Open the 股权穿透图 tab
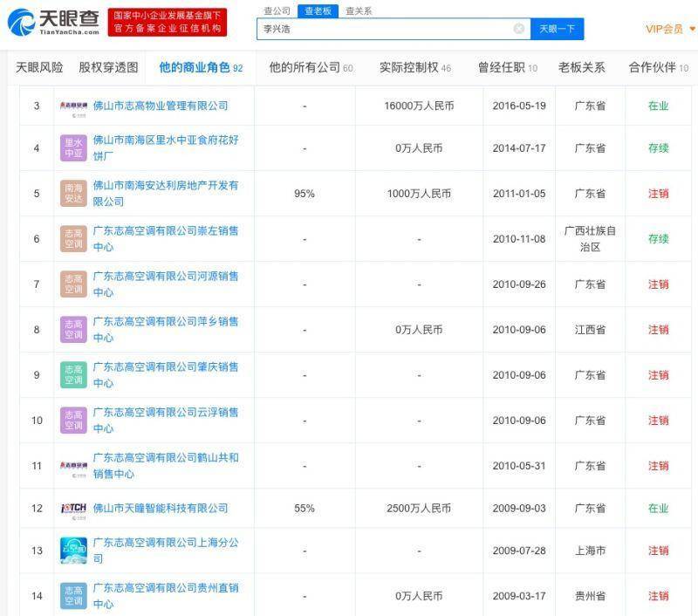The width and height of the screenshot is (698, 616). (108, 68)
